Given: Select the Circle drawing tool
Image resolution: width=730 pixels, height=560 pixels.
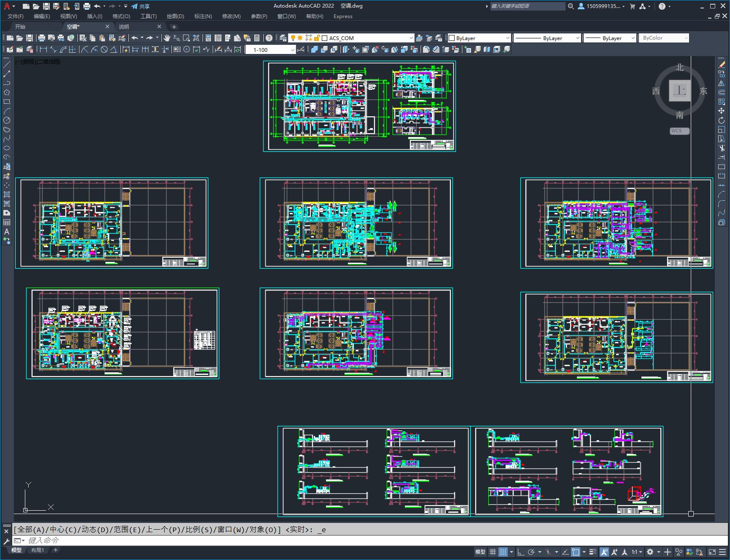Looking at the screenshot, I should coord(7,120).
